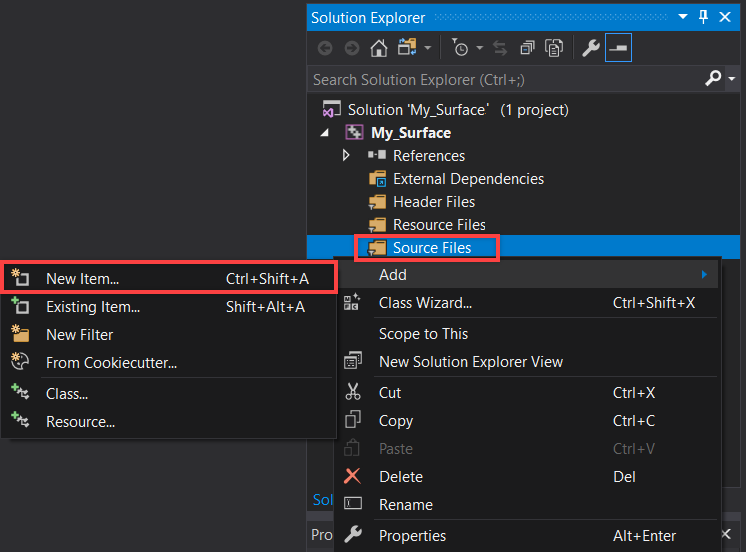Click the Switch Views solution/folder icon
The height and width of the screenshot is (552, 746).
[406, 48]
